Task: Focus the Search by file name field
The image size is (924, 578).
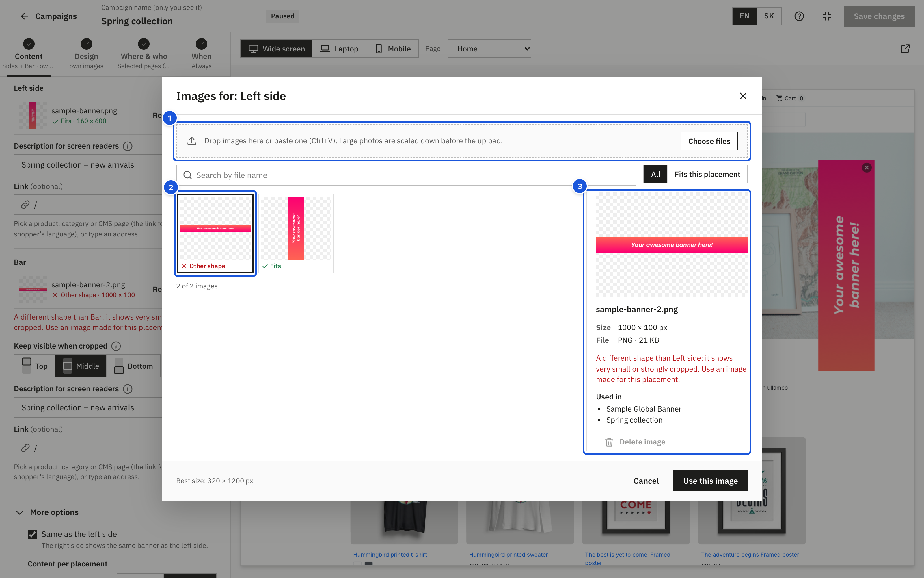Action: point(406,175)
